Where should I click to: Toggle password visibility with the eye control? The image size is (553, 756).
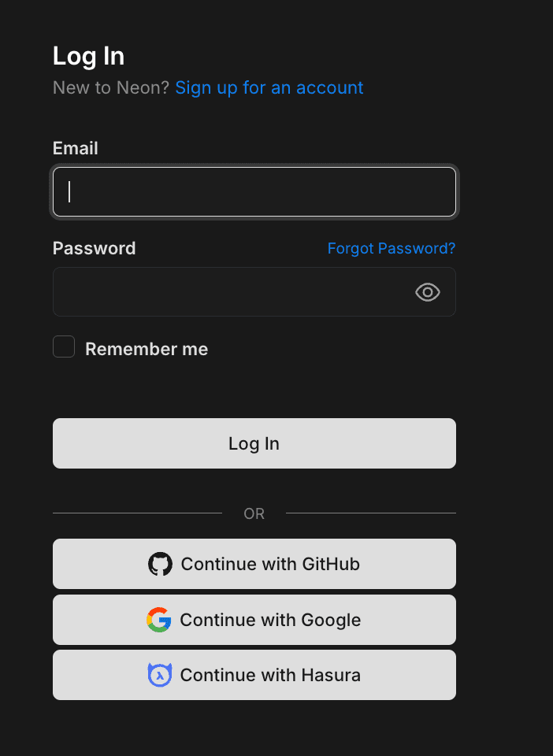[427, 292]
